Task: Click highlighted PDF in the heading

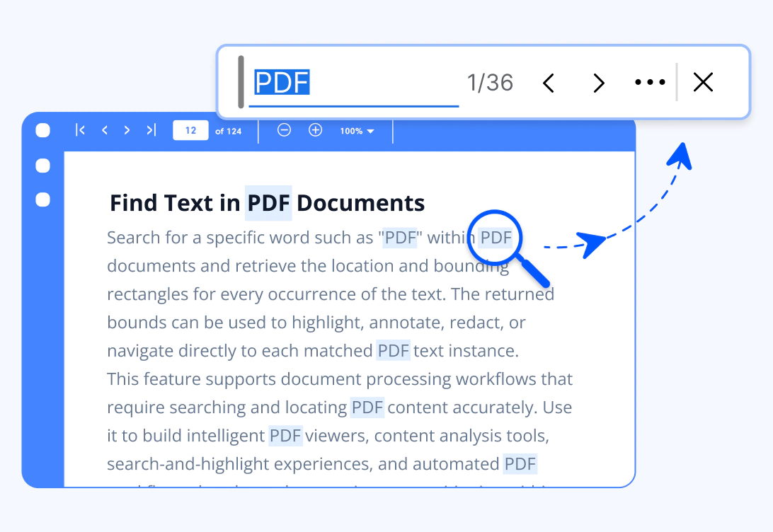Action: pos(269,203)
